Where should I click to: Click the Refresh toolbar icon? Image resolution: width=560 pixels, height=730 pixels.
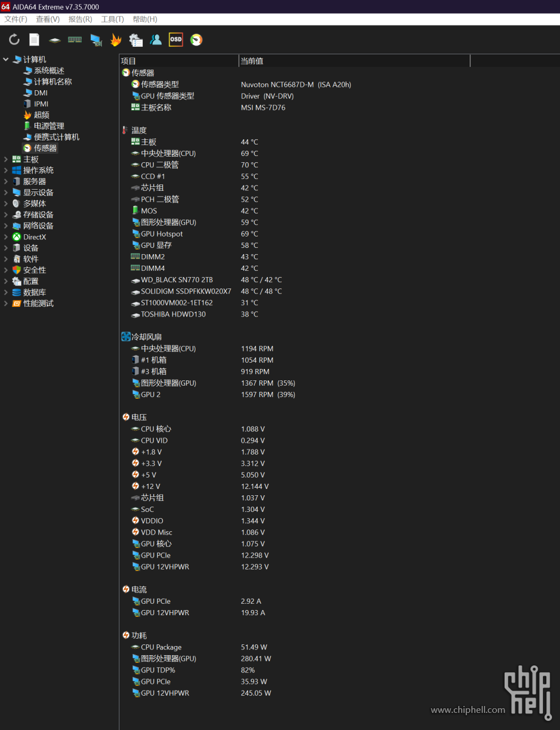[x=14, y=39]
